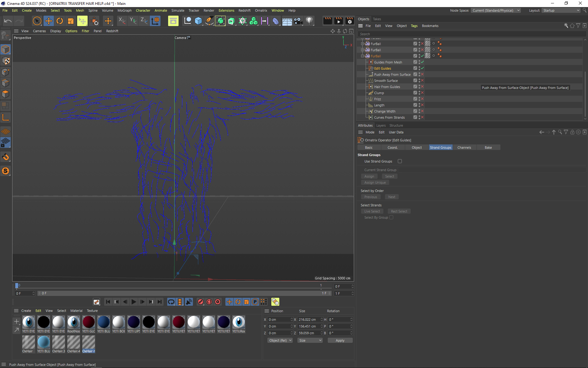The height and width of the screenshot is (368, 588).
Task: Click the Size X value field
Action: pos(309,320)
